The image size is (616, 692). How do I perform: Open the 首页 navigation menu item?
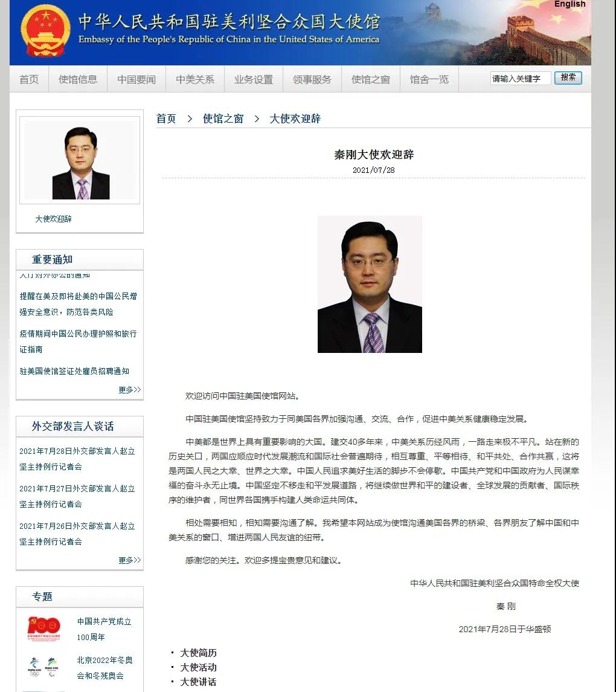pyautogui.click(x=29, y=79)
